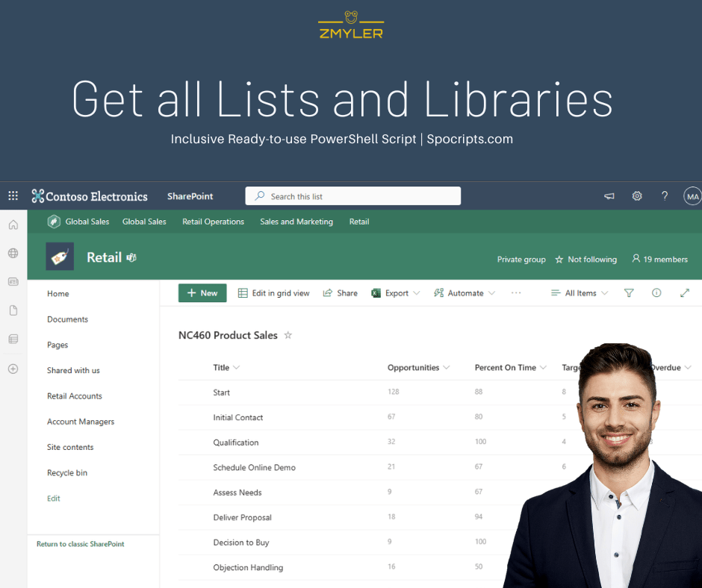This screenshot has width=702, height=588.
Task: Click the Share icon
Action: point(326,293)
